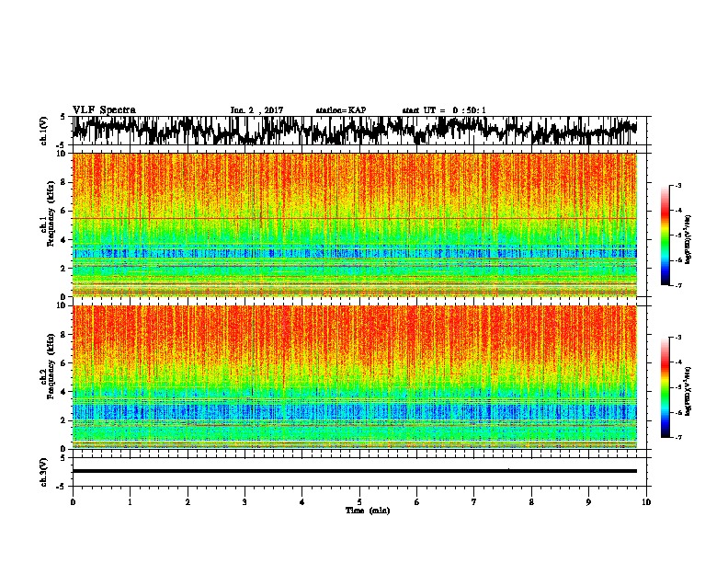Click the "-3" label on ch.1 color bar
The width and height of the screenshot is (728, 563).
tap(678, 186)
